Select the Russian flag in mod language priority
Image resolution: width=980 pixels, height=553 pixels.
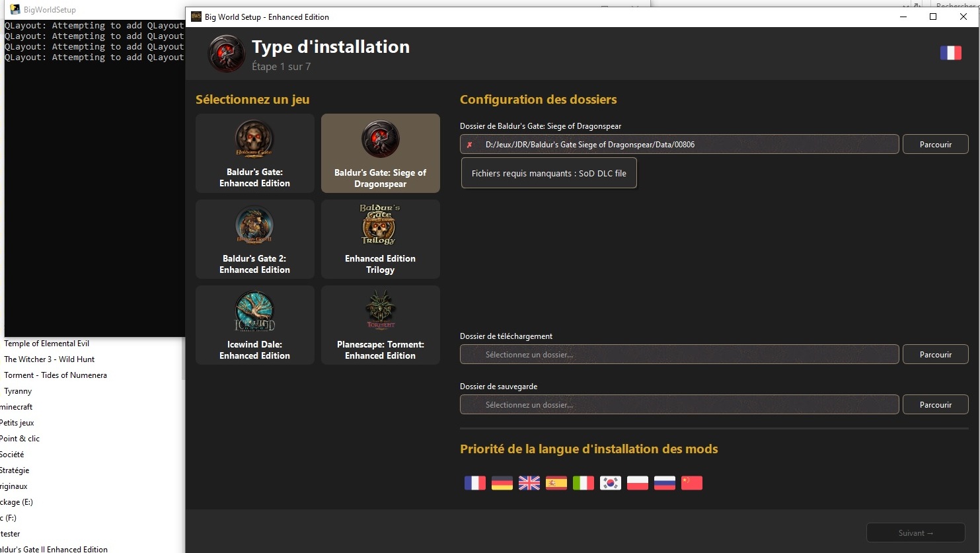point(665,483)
